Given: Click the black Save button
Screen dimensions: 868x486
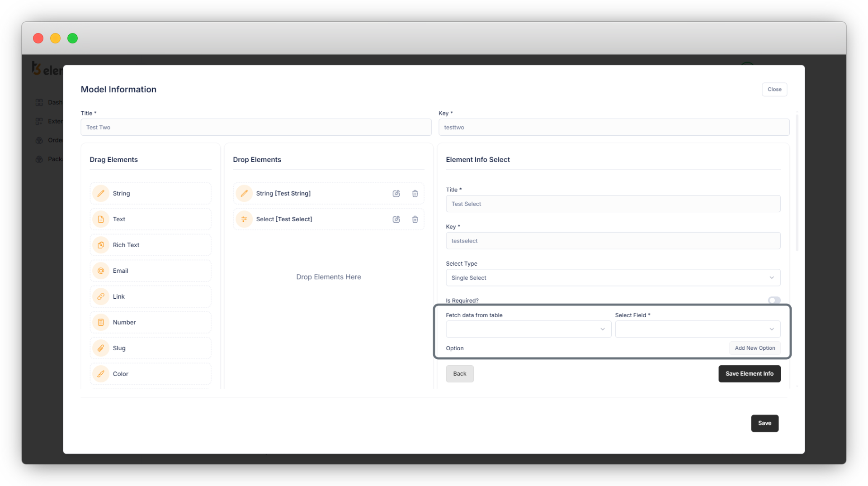Looking at the screenshot, I should point(764,423).
